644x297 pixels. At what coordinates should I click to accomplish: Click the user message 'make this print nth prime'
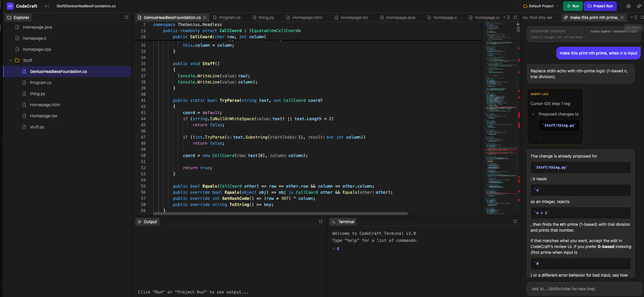[x=598, y=53]
